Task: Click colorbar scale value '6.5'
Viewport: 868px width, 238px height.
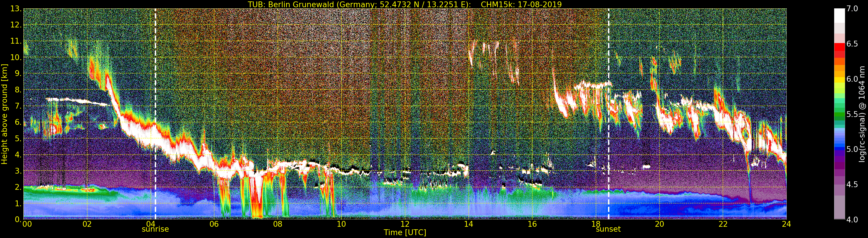Action: tap(852, 44)
